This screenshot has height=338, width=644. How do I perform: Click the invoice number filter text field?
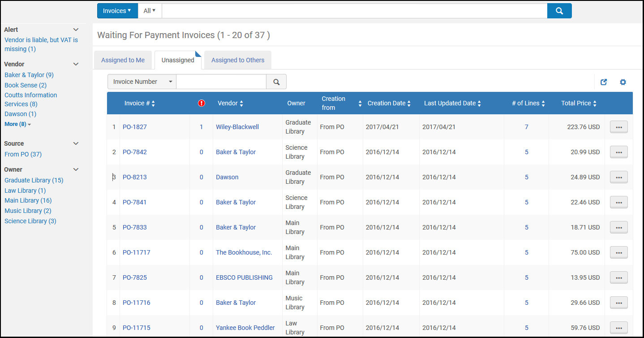(221, 82)
